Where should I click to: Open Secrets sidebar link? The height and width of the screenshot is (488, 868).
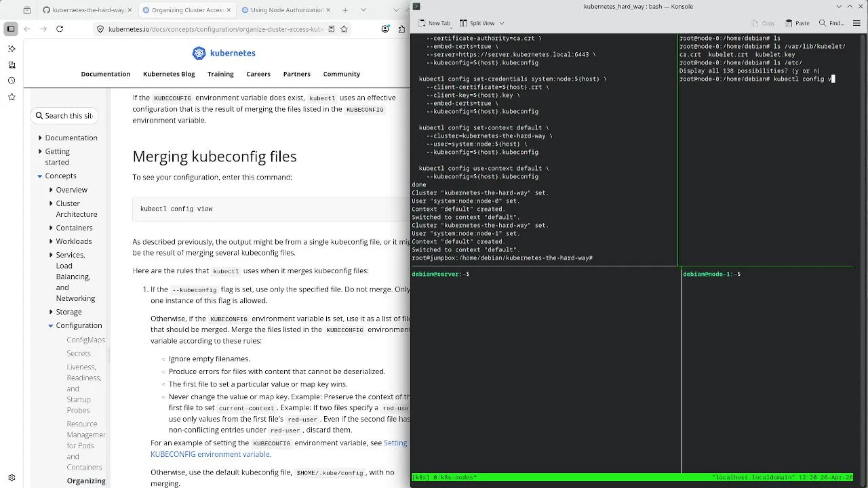point(79,353)
